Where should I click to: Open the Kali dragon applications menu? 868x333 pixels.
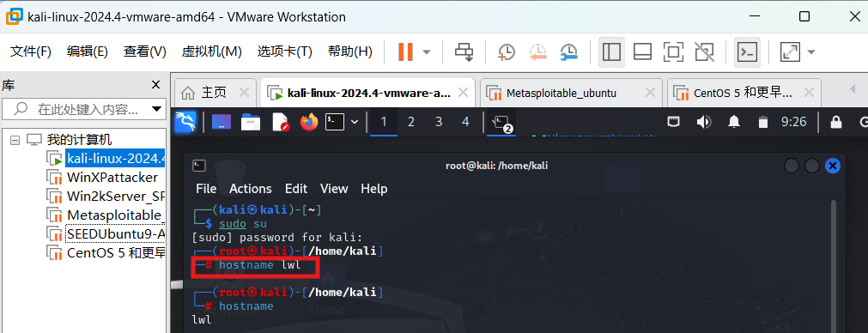click(x=185, y=122)
